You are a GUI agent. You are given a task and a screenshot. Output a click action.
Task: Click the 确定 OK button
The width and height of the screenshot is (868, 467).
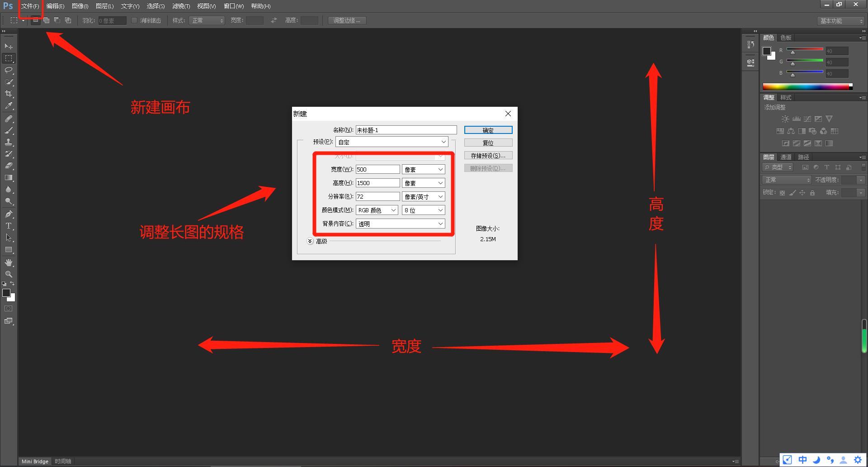coord(488,130)
